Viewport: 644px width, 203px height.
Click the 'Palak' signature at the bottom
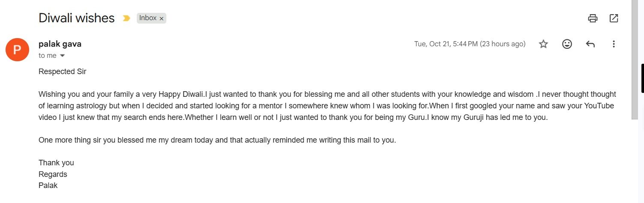pyautogui.click(x=48, y=185)
